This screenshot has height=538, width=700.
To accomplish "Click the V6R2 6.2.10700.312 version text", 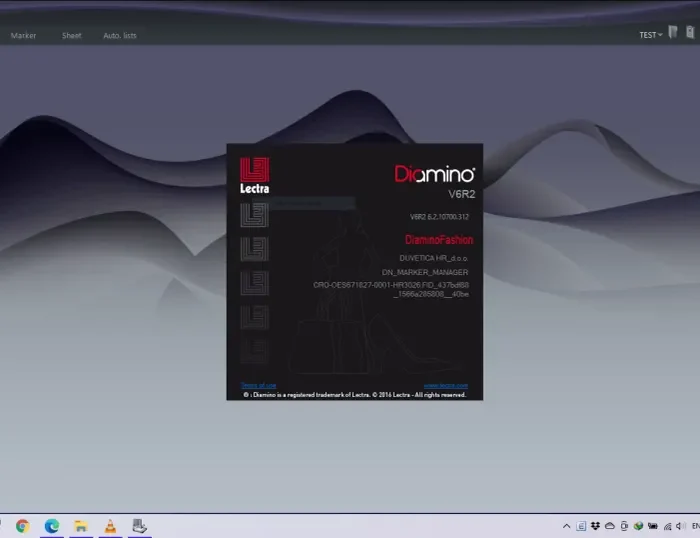I will [x=439, y=217].
